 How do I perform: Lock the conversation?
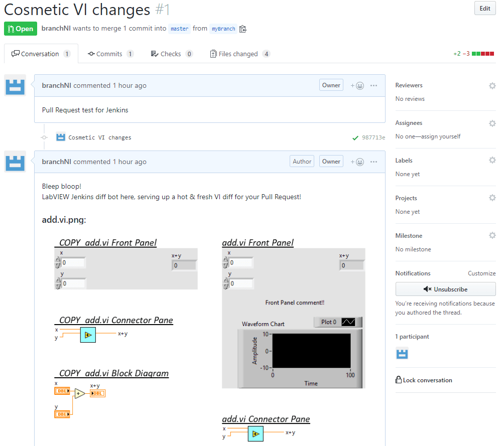(x=424, y=380)
